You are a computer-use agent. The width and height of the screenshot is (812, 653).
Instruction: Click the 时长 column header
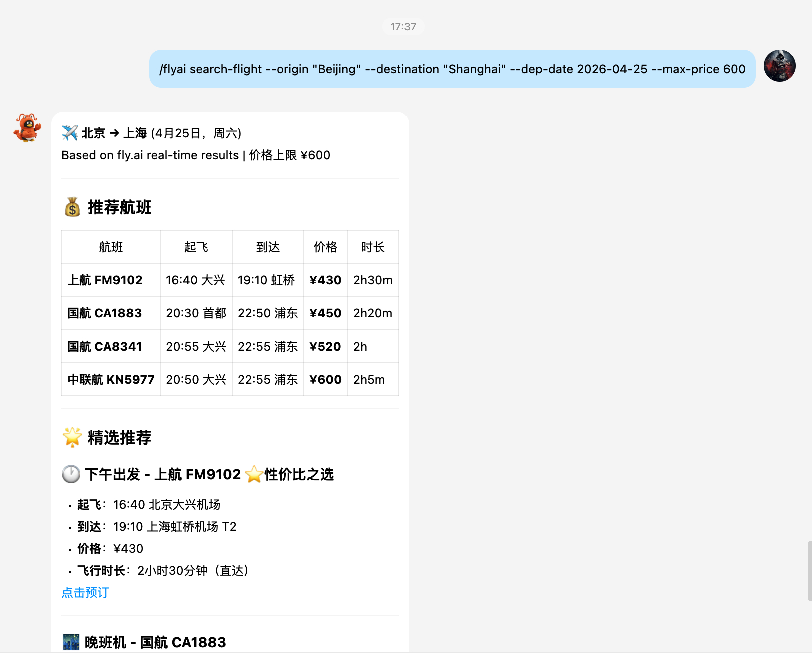point(373,247)
